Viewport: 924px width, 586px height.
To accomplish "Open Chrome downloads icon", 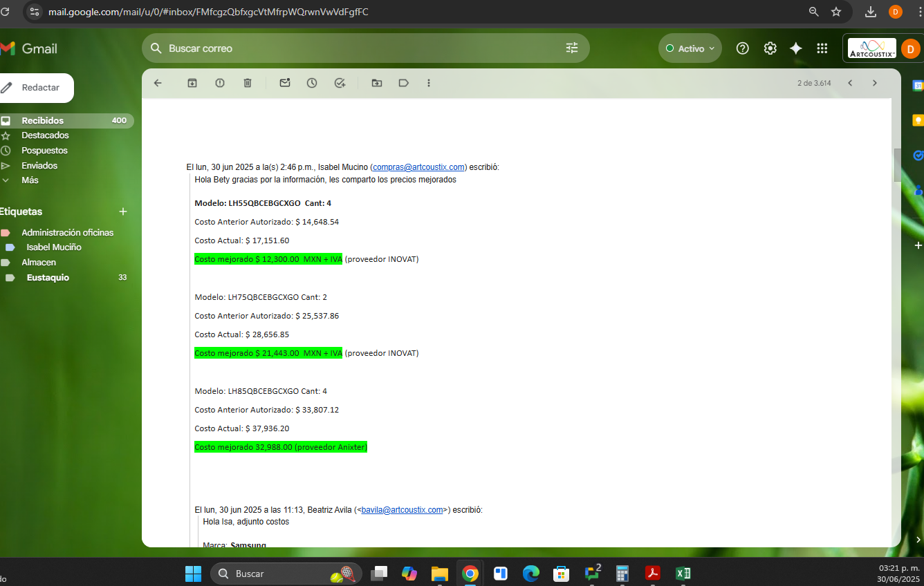I will click(871, 12).
